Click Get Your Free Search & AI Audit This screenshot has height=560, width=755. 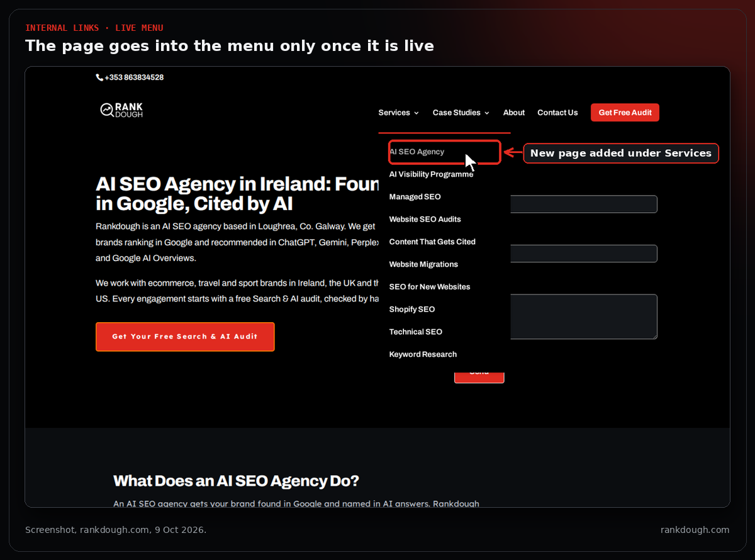click(185, 337)
